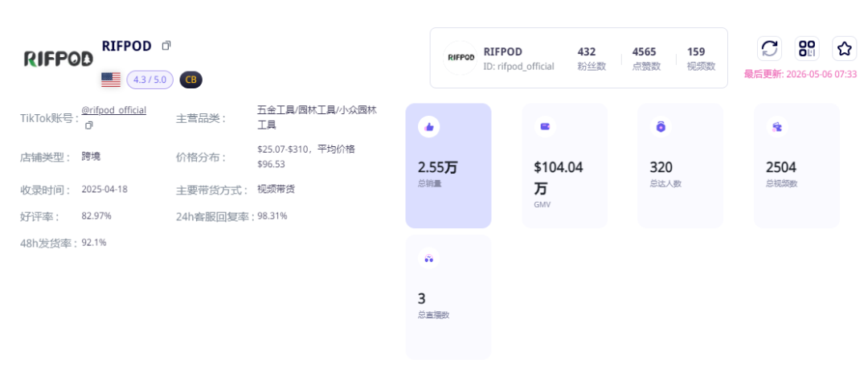
Task: Click the ID: rifpod_official text
Action: coord(518,67)
